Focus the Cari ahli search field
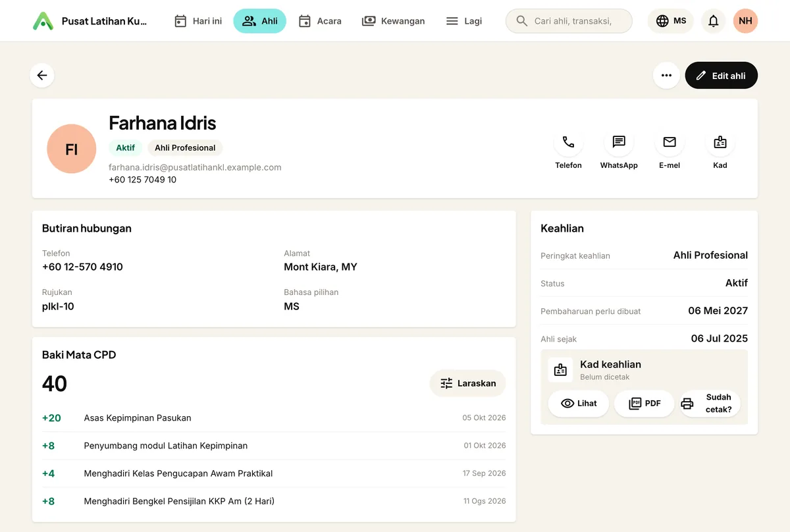Viewport: 790px width, 532px height. pyautogui.click(x=569, y=21)
